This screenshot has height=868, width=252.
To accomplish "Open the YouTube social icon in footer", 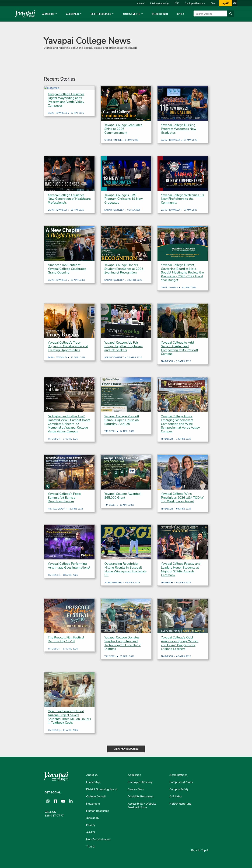I will (x=63, y=801).
